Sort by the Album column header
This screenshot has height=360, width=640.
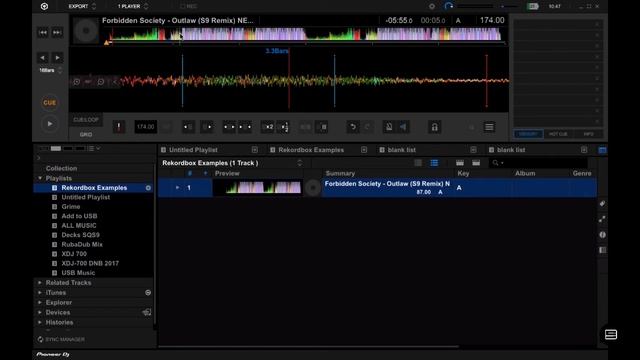(x=525, y=173)
